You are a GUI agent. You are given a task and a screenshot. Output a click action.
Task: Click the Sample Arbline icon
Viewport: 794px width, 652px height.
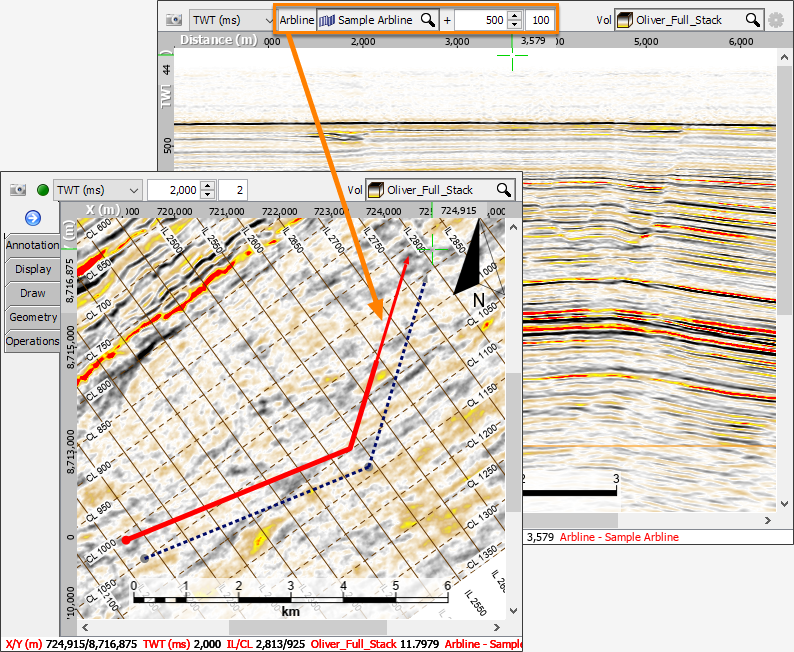(327, 20)
